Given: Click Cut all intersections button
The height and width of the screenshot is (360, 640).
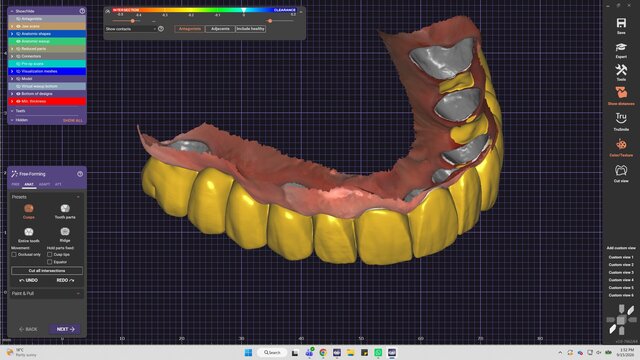Looking at the screenshot, I should [47, 271].
